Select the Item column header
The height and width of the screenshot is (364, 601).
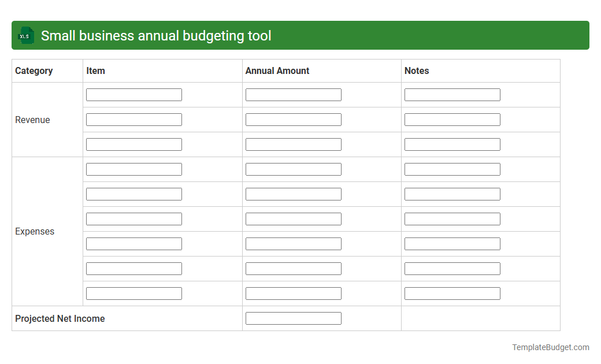pos(95,70)
